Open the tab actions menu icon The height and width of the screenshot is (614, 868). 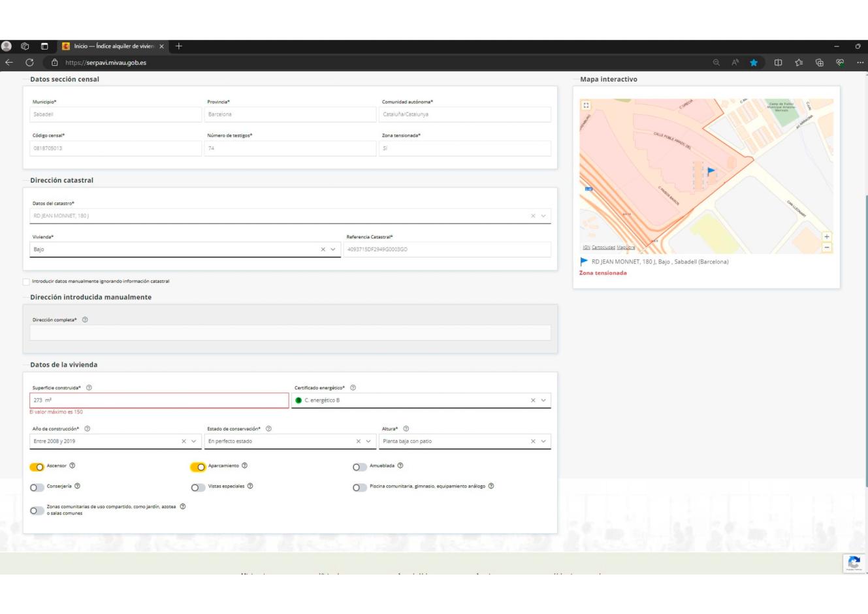44,46
